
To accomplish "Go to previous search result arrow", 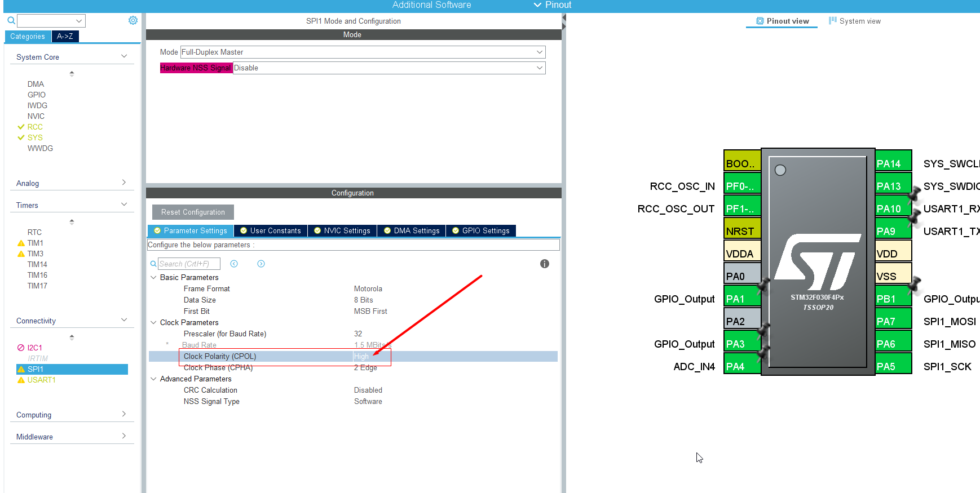I will [x=234, y=264].
